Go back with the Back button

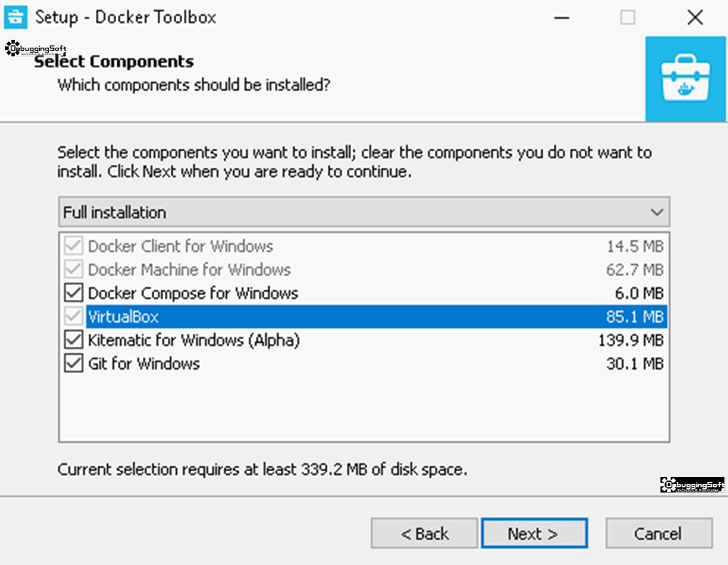424,534
